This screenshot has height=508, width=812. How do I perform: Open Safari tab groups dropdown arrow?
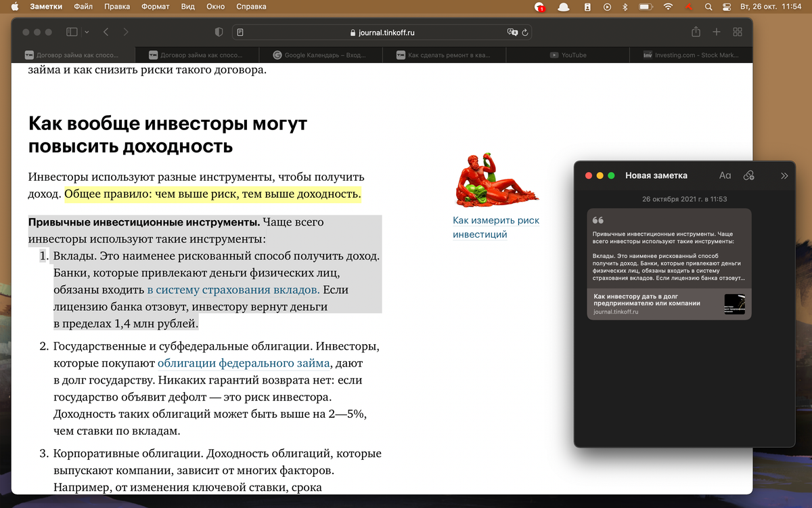click(87, 32)
